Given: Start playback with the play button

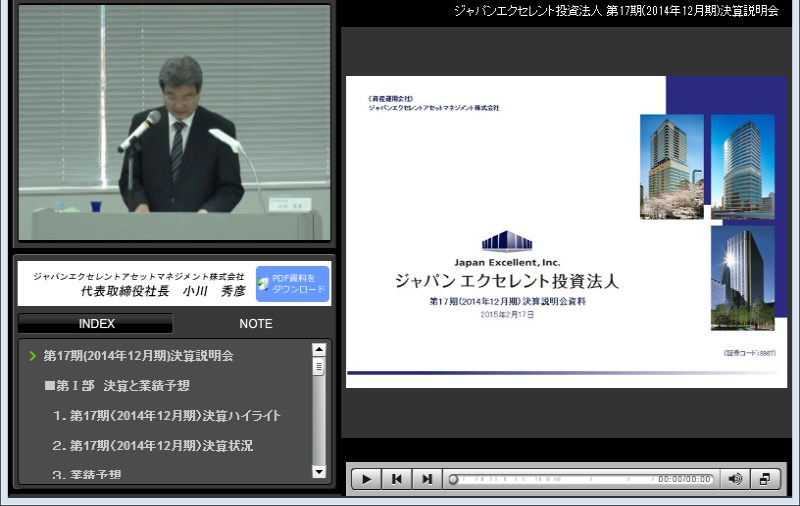Looking at the screenshot, I should [366, 479].
